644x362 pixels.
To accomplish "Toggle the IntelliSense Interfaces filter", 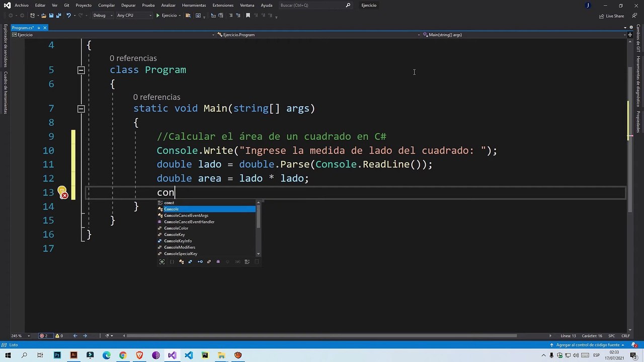I will coord(200,261).
